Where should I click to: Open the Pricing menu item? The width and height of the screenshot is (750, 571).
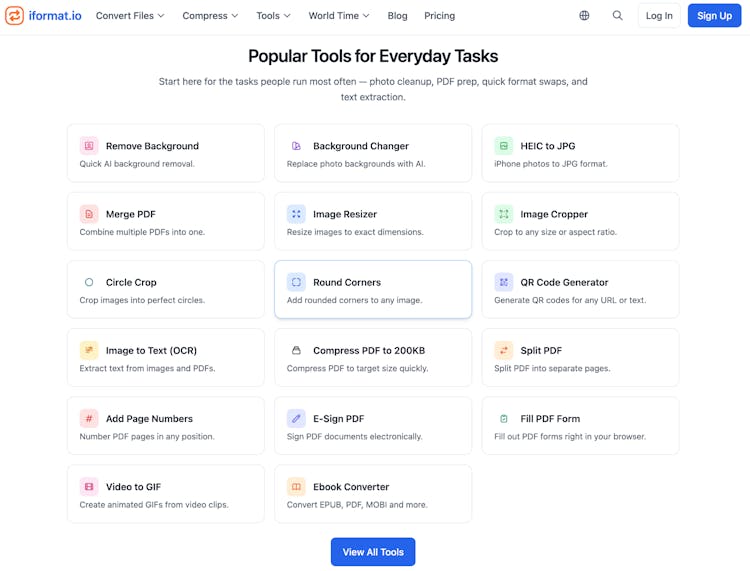tap(439, 16)
